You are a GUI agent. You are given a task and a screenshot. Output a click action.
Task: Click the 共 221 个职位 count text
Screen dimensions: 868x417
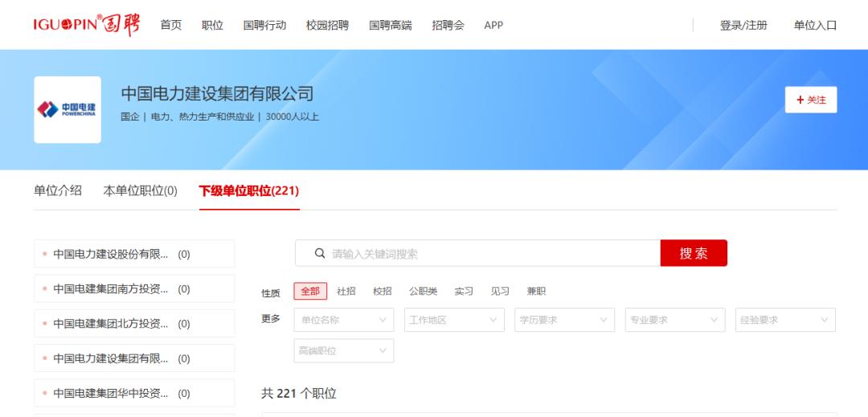pyautogui.click(x=299, y=393)
